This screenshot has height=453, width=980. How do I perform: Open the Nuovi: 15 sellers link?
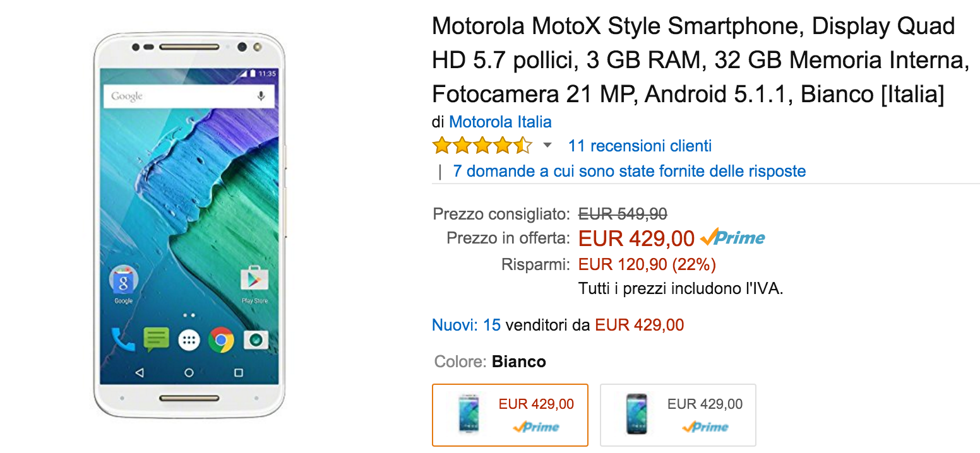pos(466,325)
